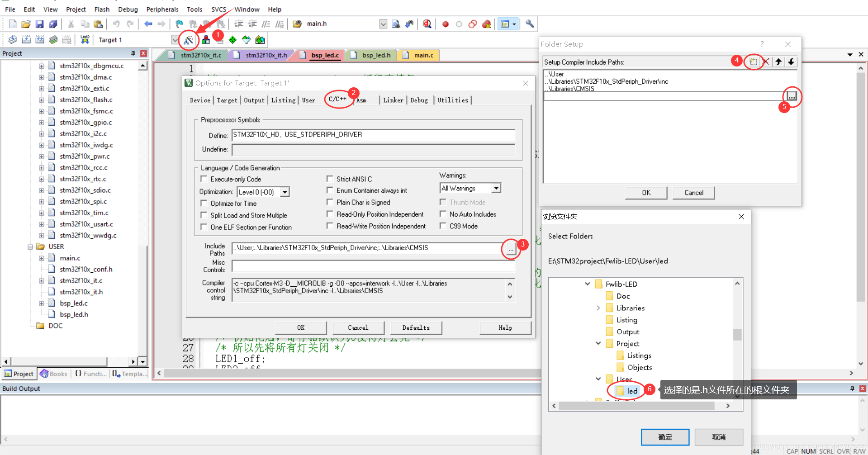The width and height of the screenshot is (868, 455).
Task: Move the include path up with the up arrow
Action: coord(778,62)
